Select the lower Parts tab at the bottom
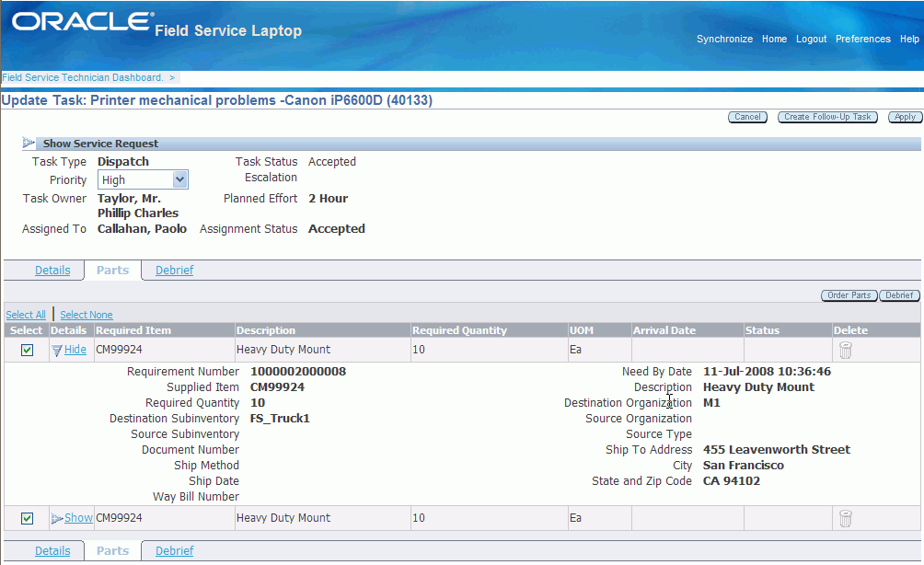Viewport: 924px width, 565px height. (112, 550)
